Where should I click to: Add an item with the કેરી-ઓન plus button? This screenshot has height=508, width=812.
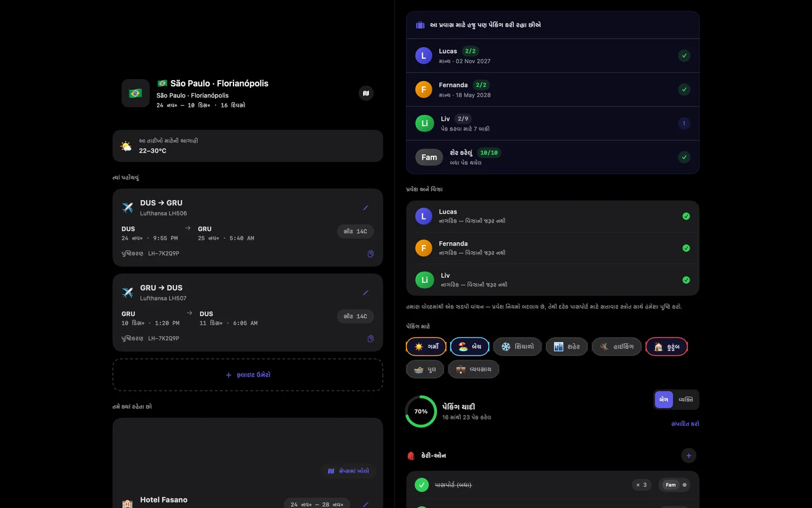(689, 456)
